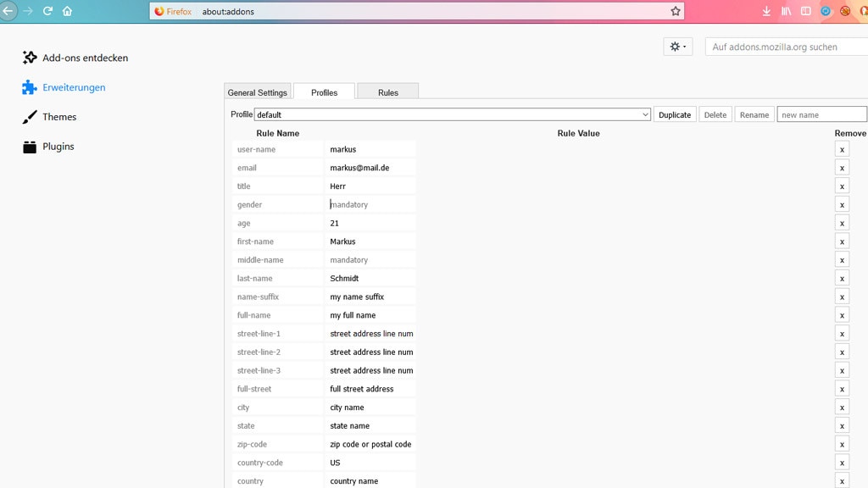868x488 pixels.
Task: Click the browser back arrow button
Action: pyautogui.click(x=8, y=11)
